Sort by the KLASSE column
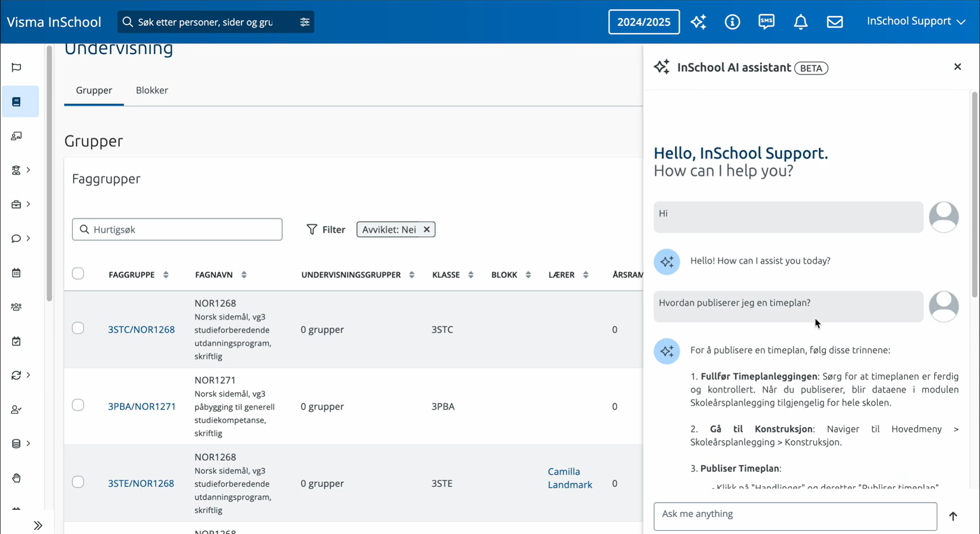 [x=470, y=275]
